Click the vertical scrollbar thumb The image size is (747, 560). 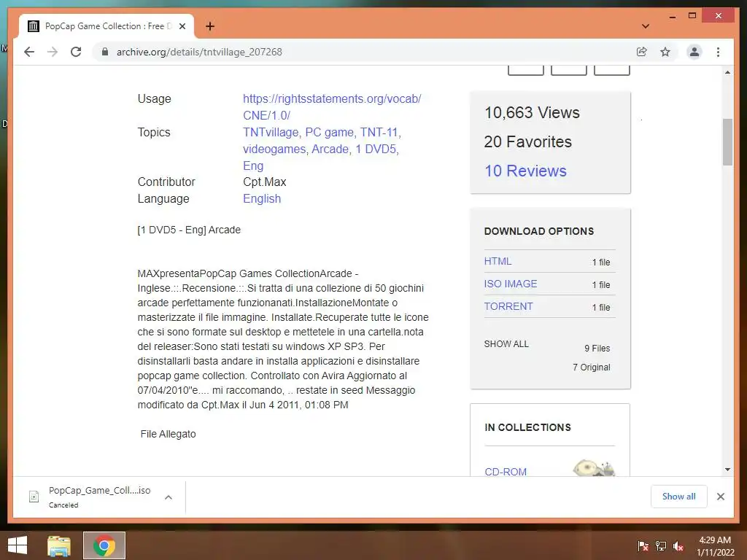[x=727, y=142]
